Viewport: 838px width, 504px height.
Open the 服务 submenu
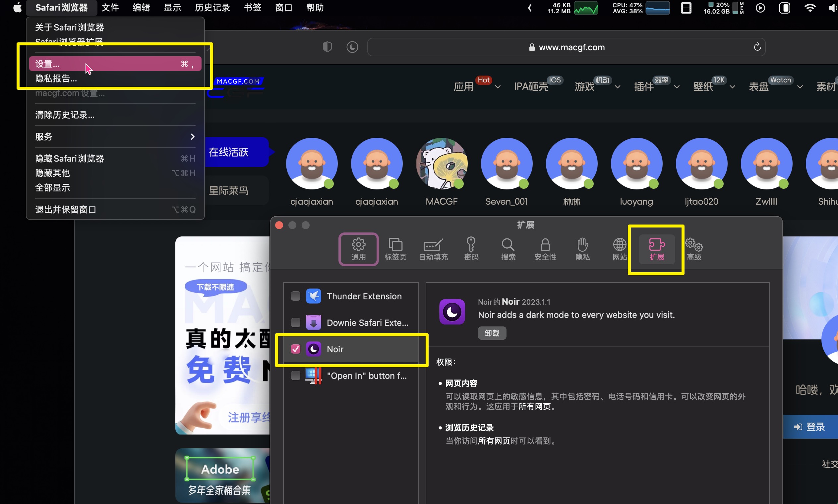[x=115, y=136]
